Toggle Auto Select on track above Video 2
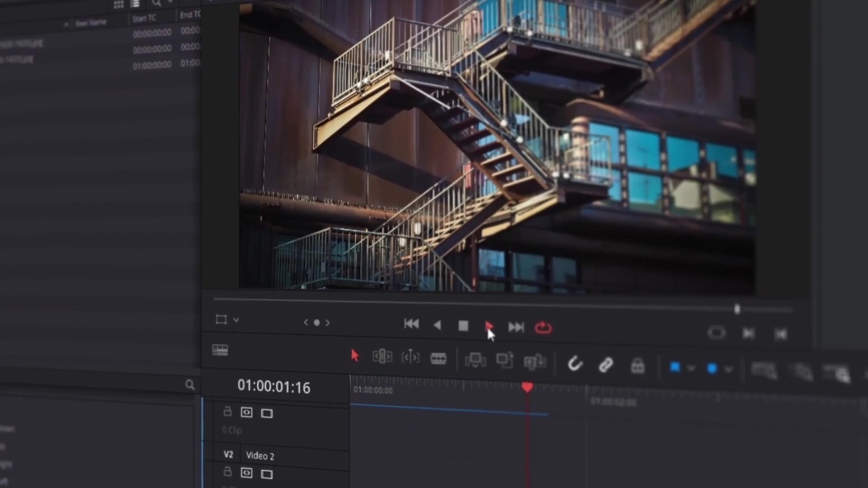 click(x=246, y=412)
